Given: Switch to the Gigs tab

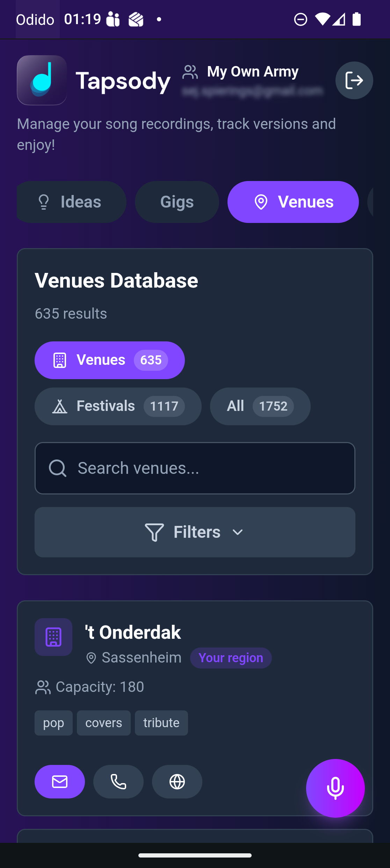Looking at the screenshot, I should 177,202.
